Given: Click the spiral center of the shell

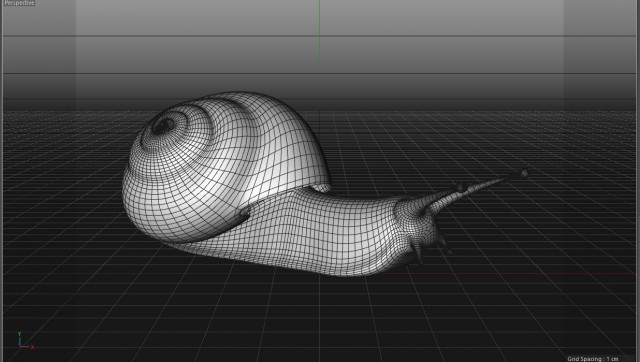Looking at the screenshot, I should (x=164, y=125).
